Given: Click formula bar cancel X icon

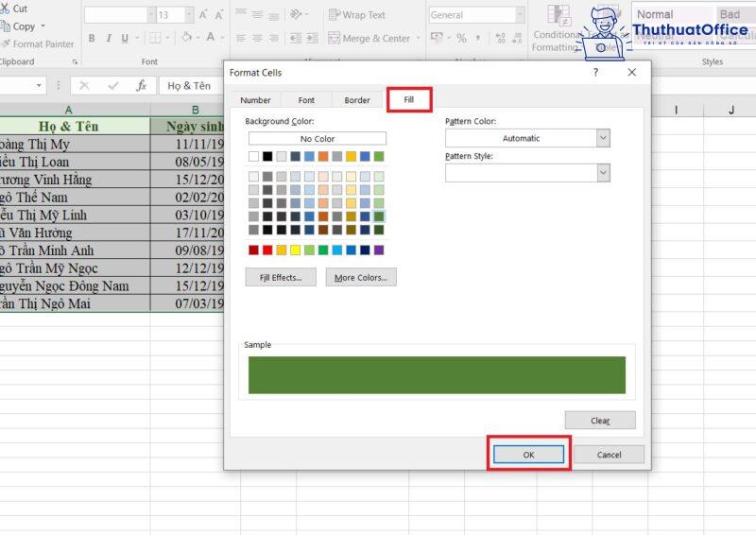Looking at the screenshot, I should pyautogui.click(x=84, y=86).
